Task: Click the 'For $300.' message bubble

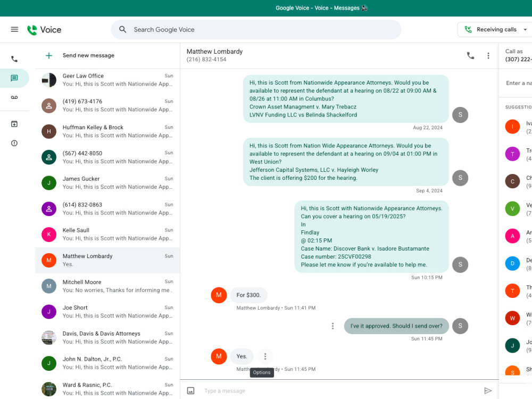Action: point(248,295)
